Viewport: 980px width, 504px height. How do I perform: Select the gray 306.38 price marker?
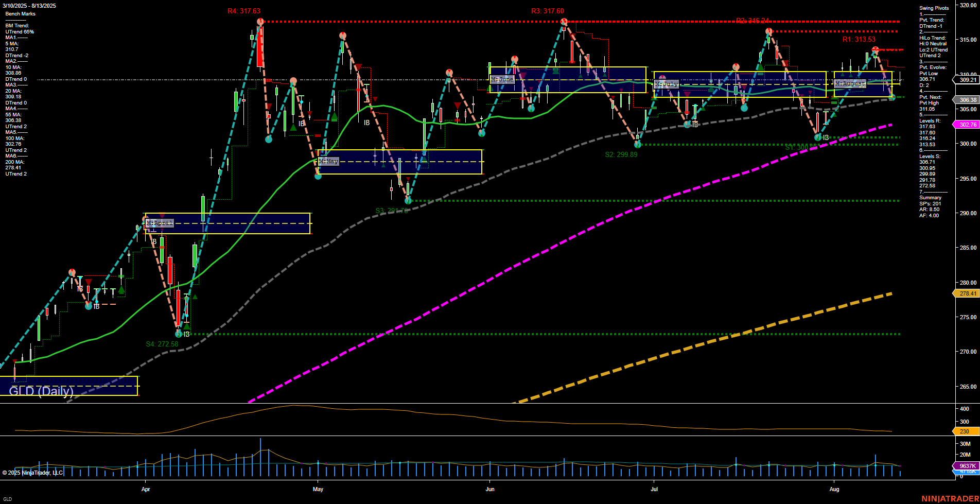pyautogui.click(x=967, y=100)
